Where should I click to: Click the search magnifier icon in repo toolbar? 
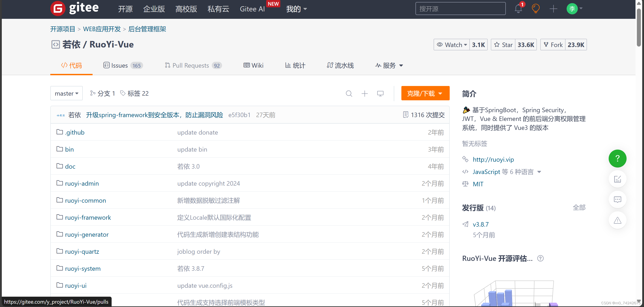349,93
